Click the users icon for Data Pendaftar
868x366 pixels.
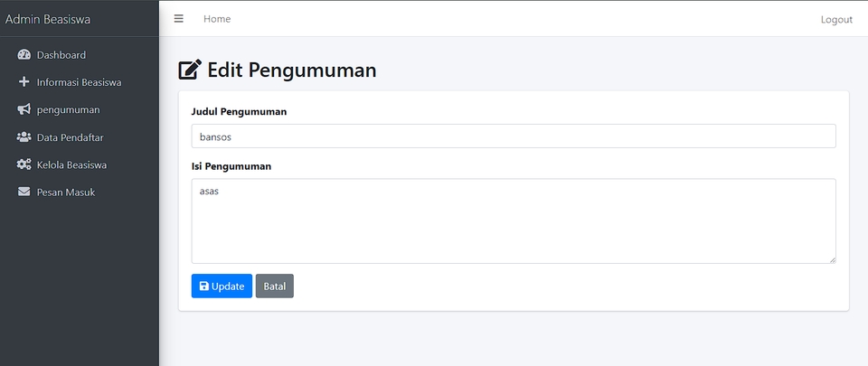24,137
